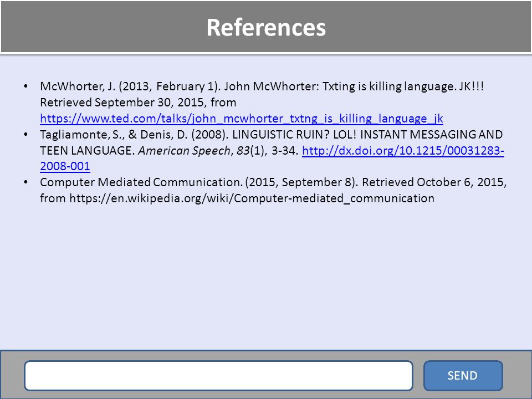Open the dx.doi.org American Speech link
The image size is (532, 399).
pyautogui.click(x=403, y=150)
